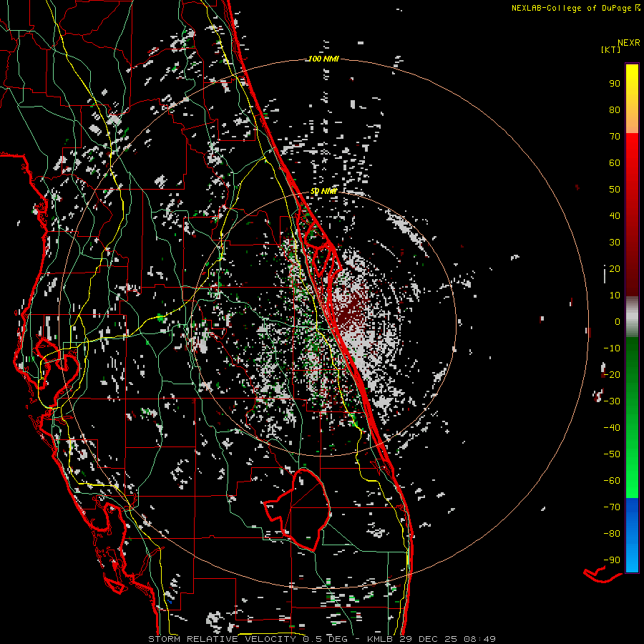Viewport: 644px width, 644px height.
Task: Select the 50 NMI range ring label
Action: [x=323, y=192]
